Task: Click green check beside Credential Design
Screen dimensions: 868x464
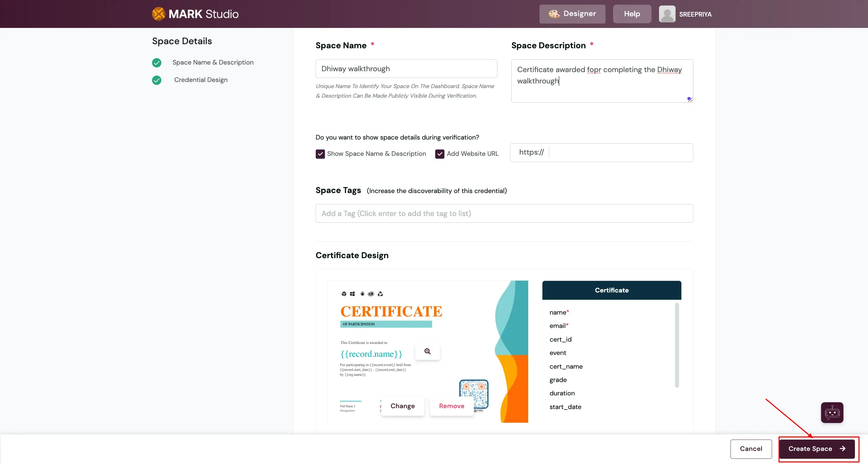Action: tap(157, 80)
